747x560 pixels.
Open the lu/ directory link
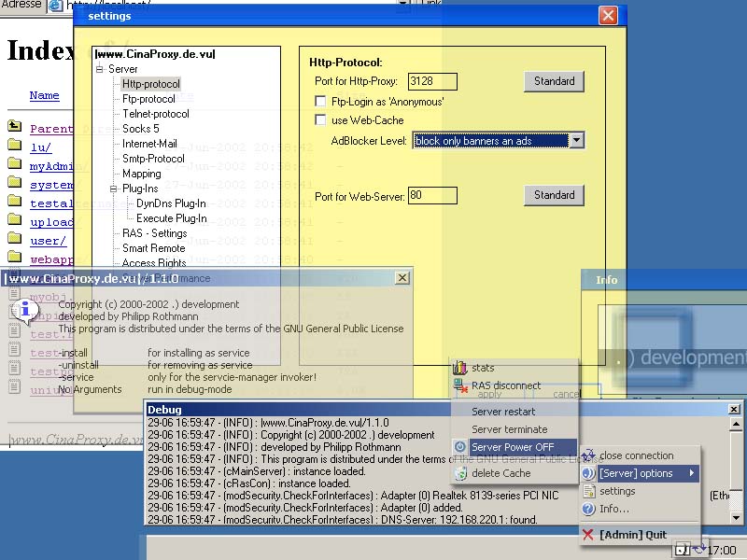(x=40, y=147)
